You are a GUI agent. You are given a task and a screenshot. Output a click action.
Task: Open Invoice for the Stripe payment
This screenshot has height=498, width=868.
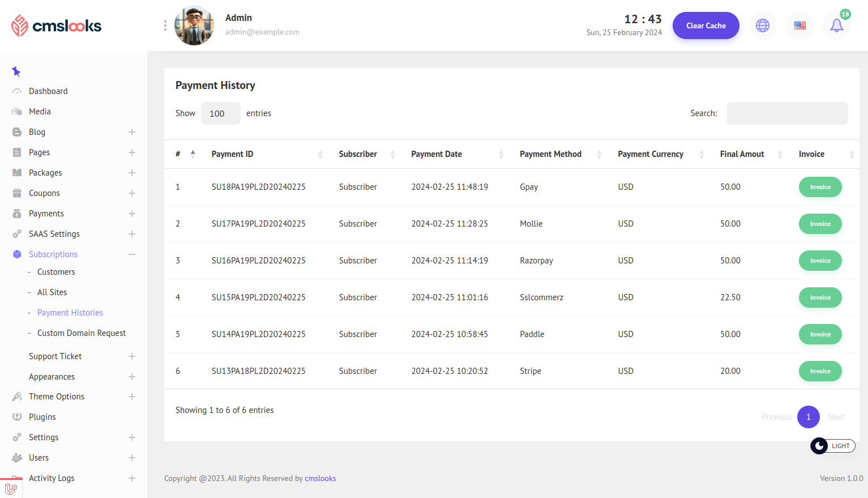820,371
